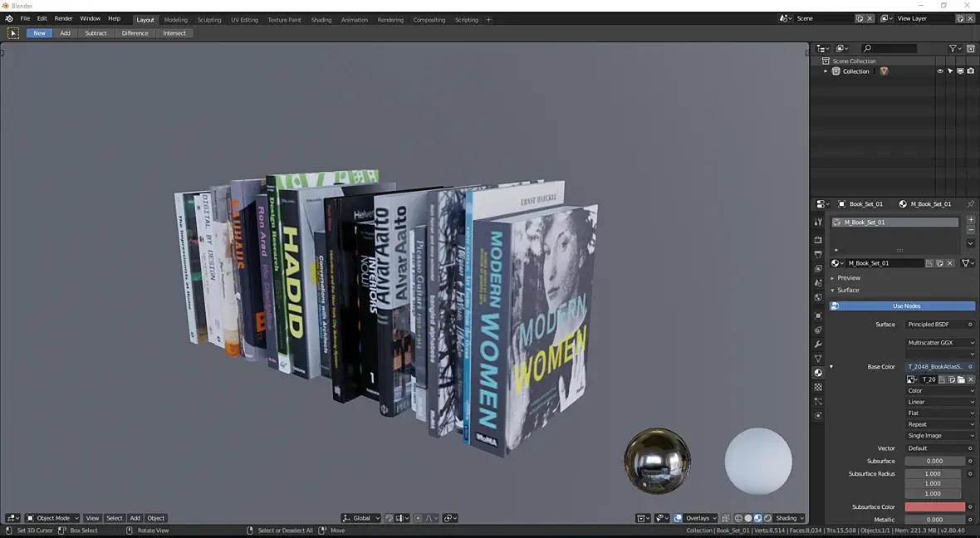Image resolution: width=980 pixels, height=538 pixels.
Task: Switch to wireframe viewport shading
Action: 739,518
